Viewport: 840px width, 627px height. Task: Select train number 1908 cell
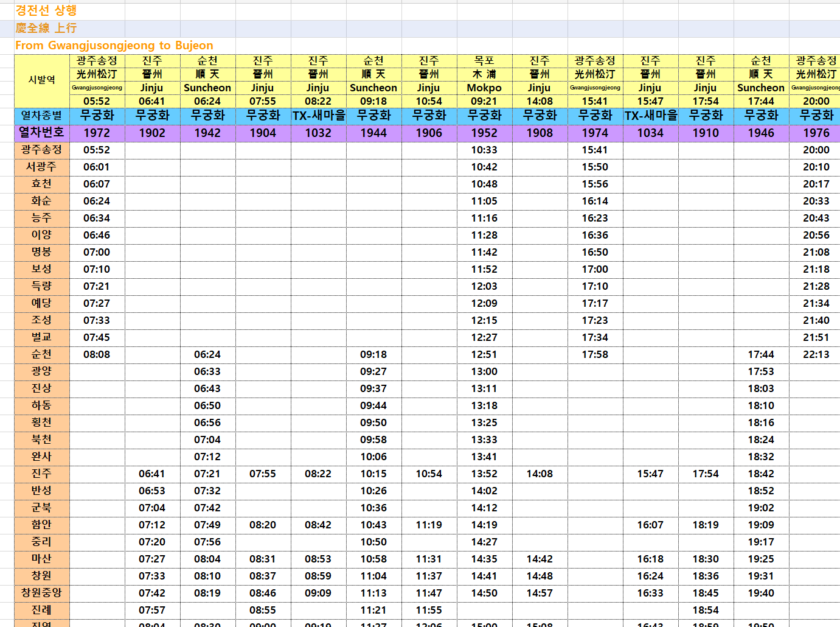[x=540, y=133]
